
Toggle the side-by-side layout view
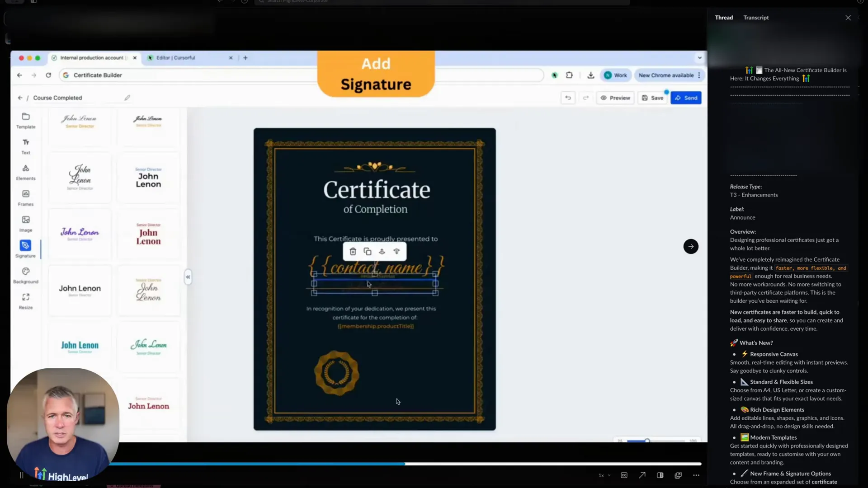click(x=660, y=475)
